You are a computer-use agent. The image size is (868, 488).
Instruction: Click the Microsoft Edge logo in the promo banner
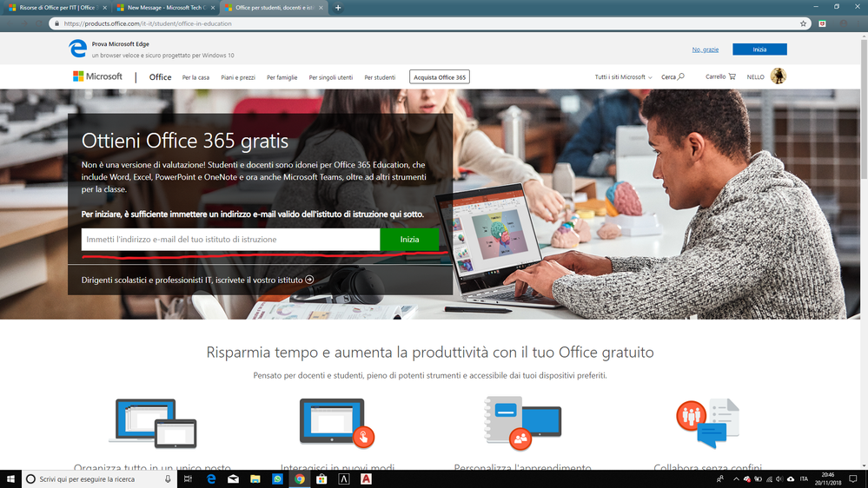(x=77, y=49)
